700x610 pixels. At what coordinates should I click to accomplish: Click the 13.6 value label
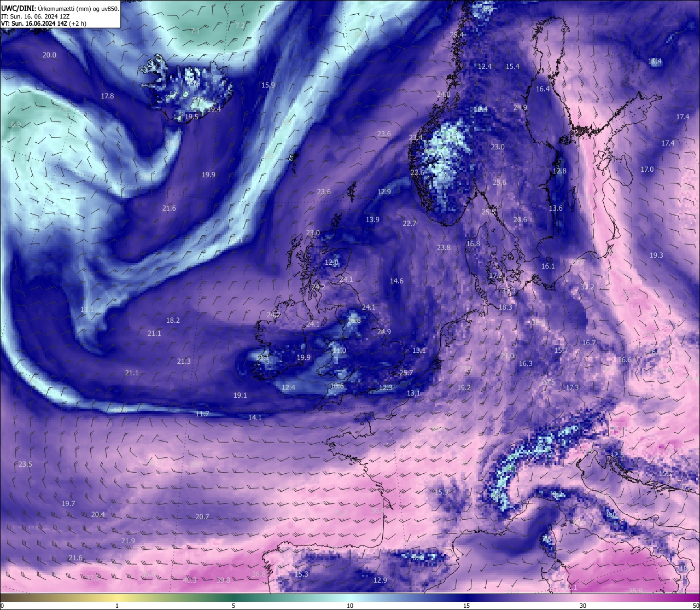556,208
